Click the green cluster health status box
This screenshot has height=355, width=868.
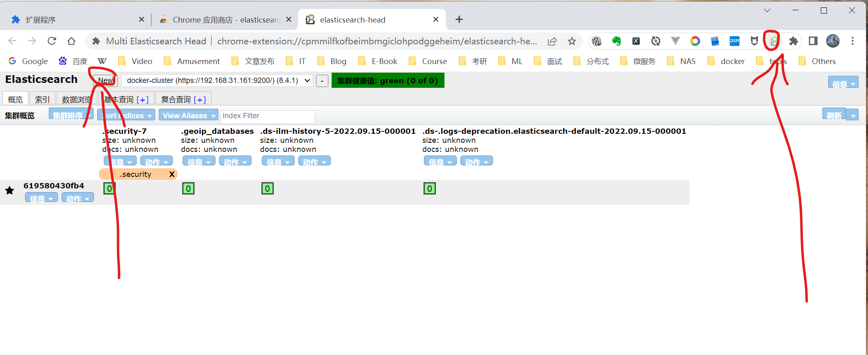click(387, 80)
